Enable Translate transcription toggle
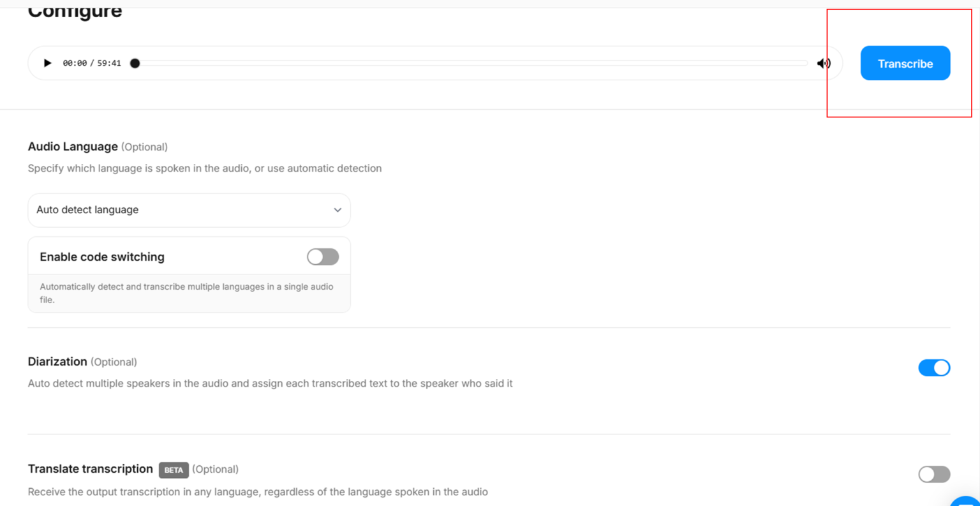This screenshot has height=506, width=980. (x=933, y=474)
